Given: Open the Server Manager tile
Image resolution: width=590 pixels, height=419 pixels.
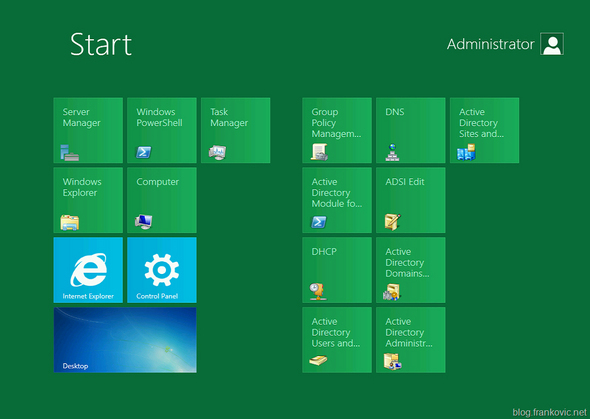Looking at the screenshot, I should click(88, 130).
